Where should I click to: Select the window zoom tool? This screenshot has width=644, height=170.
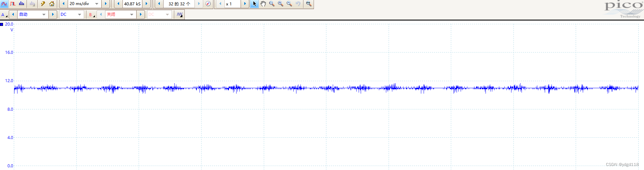(x=272, y=4)
